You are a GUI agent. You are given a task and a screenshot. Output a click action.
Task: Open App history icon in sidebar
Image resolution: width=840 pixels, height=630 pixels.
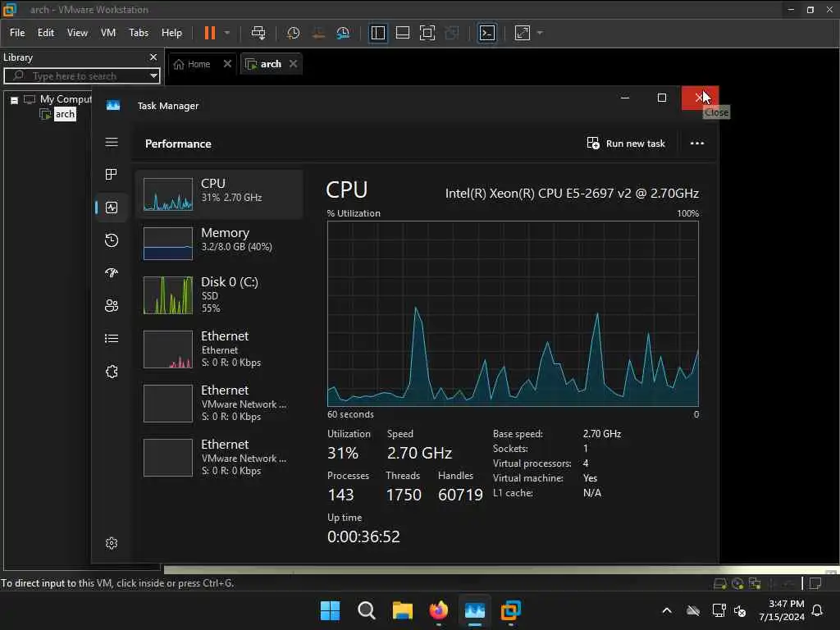[x=112, y=240]
